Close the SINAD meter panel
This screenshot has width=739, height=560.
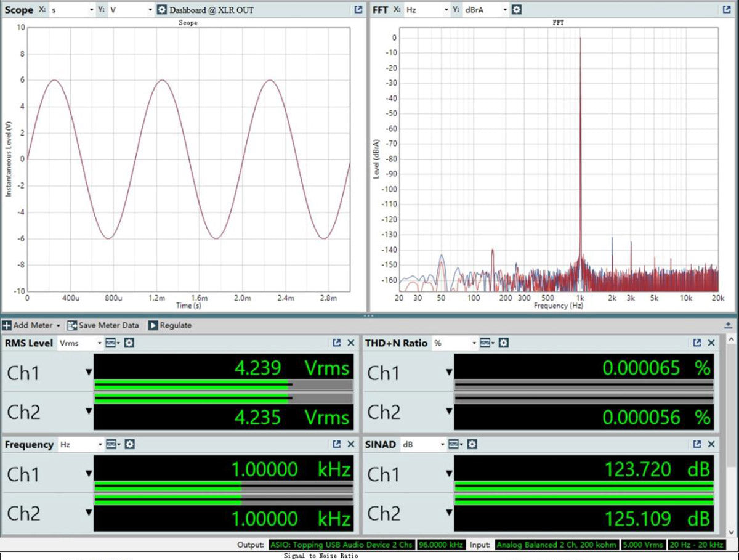click(x=711, y=444)
